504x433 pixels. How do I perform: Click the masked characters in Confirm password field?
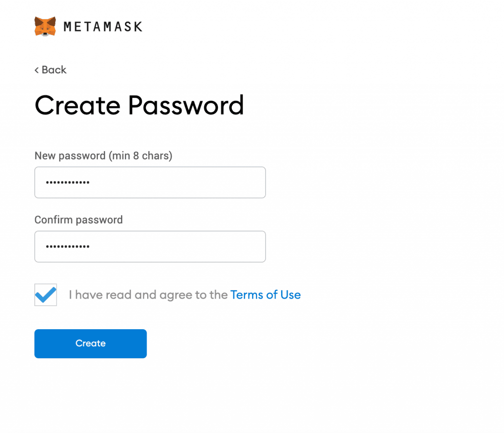(x=67, y=247)
